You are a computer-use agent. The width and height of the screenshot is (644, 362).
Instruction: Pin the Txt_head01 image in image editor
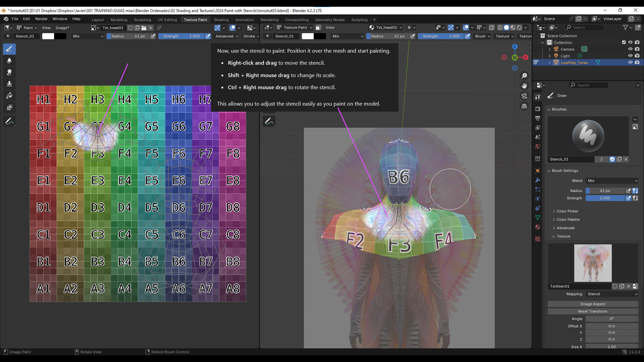[159, 28]
